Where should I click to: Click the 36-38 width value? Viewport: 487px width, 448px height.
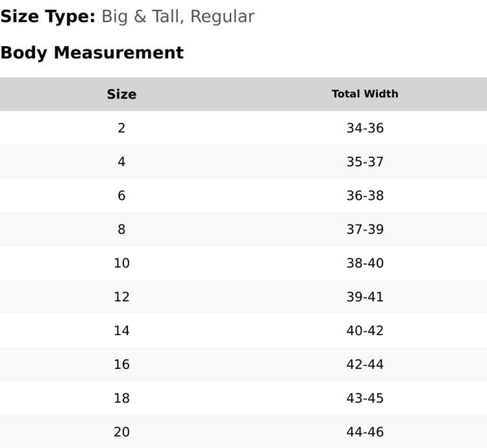pos(365,195)
